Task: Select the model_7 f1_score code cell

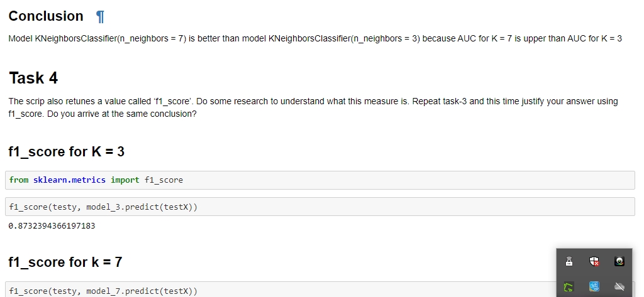Action: click(x=280, y=289)
